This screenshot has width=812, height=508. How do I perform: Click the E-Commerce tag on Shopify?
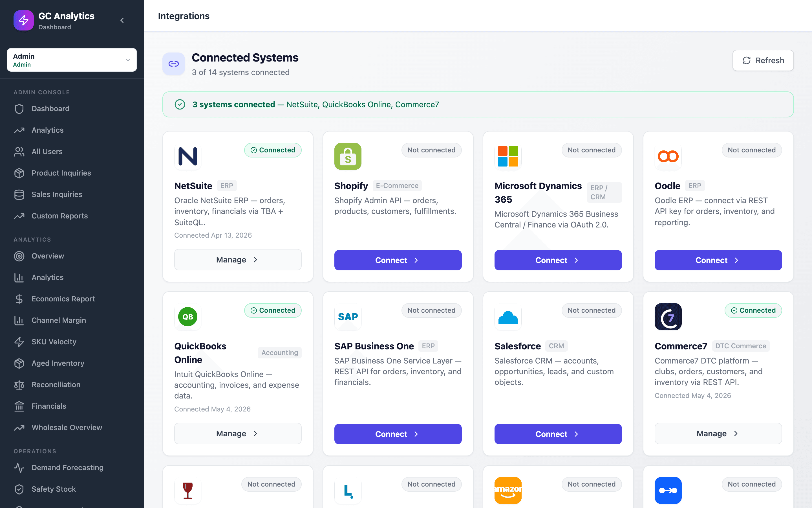pyautogui.click(x=397, y=185)
